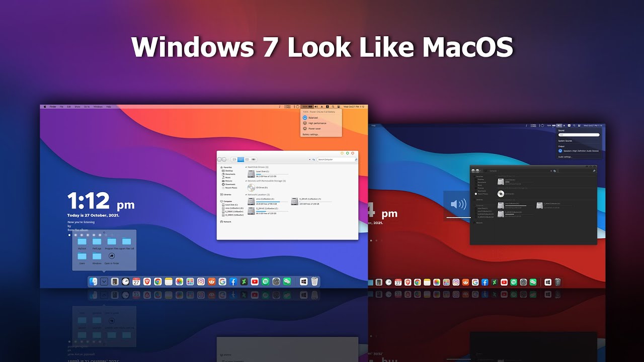Click the stack dropdown arrow in left dock
This screenshot has height=362, width=644.
(104, 282)
